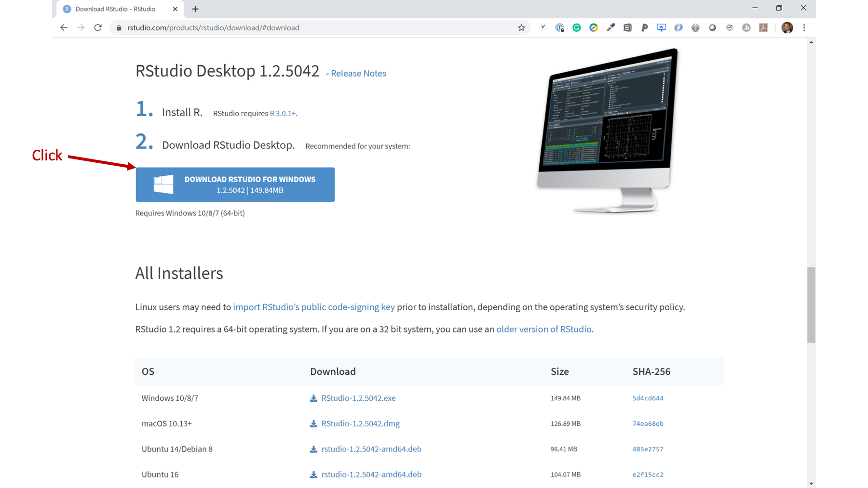The height and width of the screenshot is (488, 868).
Task: Minimize the Chrome window
Action: (x=755, y=8)
